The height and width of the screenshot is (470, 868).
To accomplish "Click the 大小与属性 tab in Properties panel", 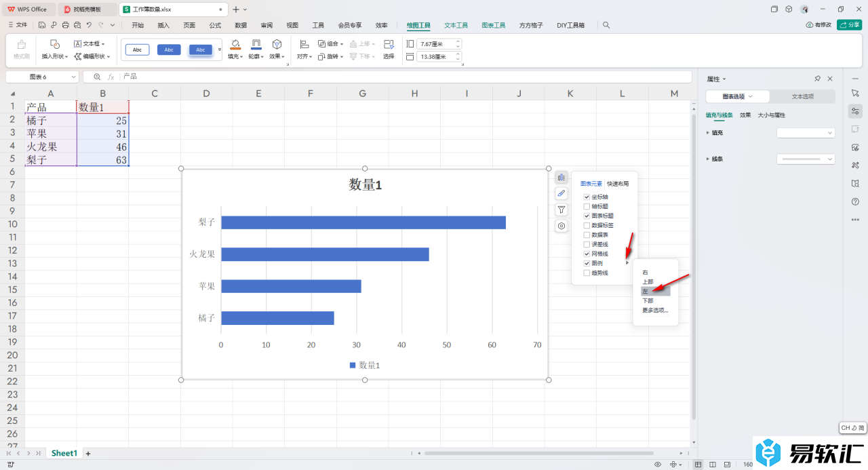I will (772, 115).
